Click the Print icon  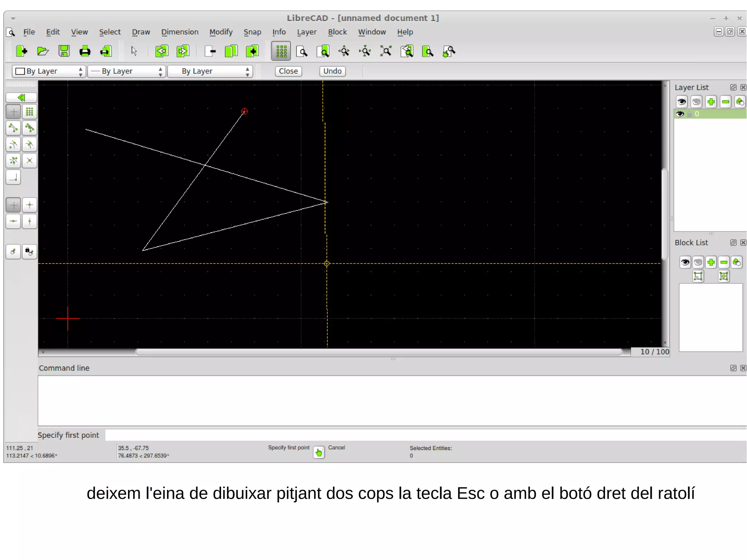coord(85,51)
